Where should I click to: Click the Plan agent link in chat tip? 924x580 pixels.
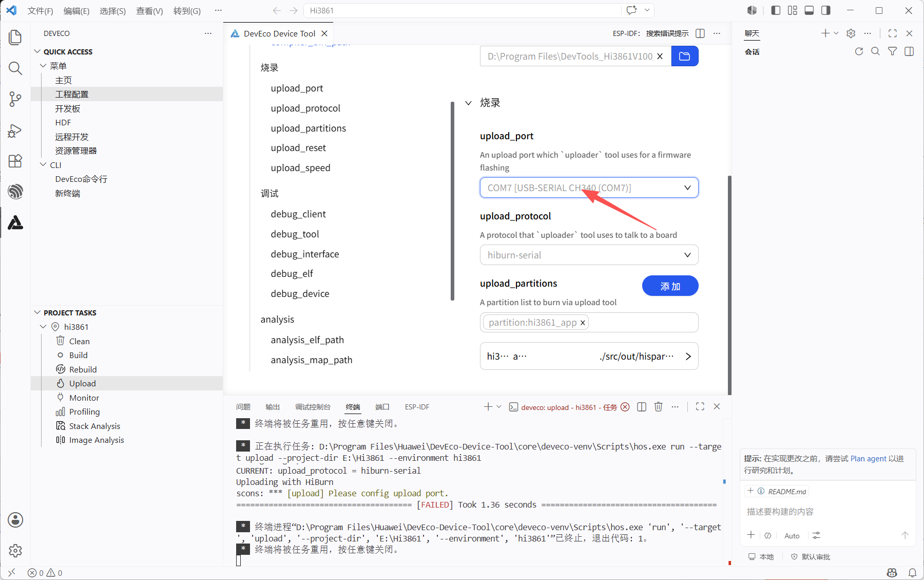[869, 459]
